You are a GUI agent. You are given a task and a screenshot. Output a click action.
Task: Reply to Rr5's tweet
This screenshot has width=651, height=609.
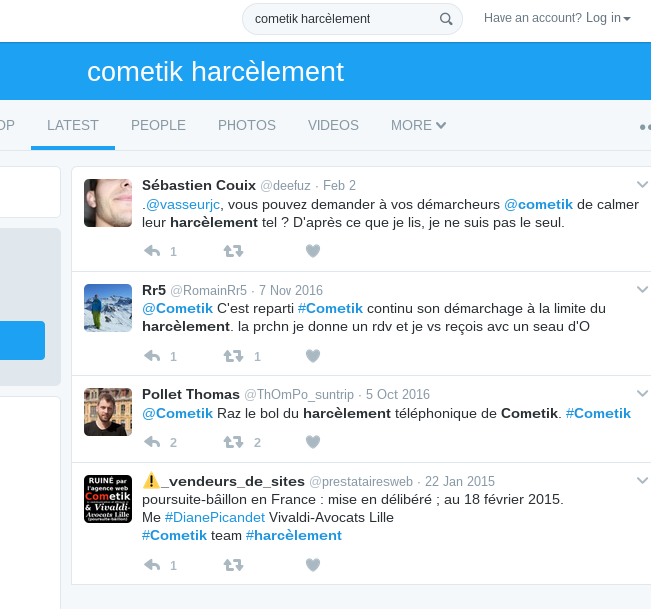point(152,356)
